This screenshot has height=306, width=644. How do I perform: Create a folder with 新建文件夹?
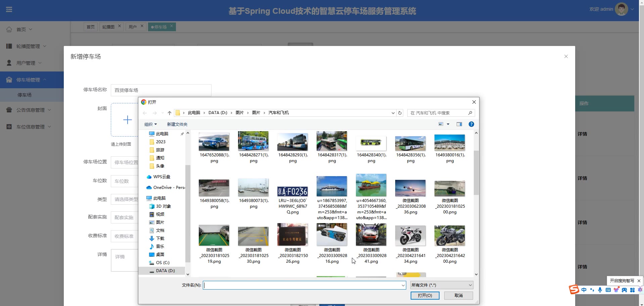(177, 124)
